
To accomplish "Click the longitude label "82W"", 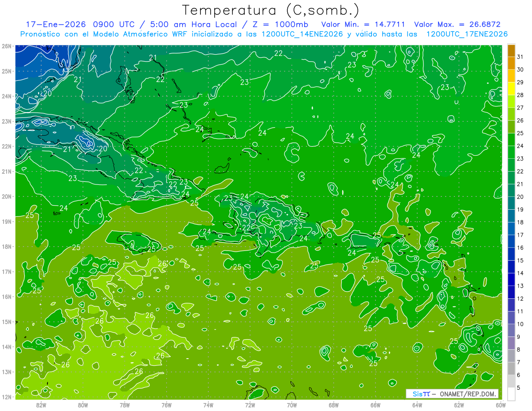I will click(x=41, y=405).
